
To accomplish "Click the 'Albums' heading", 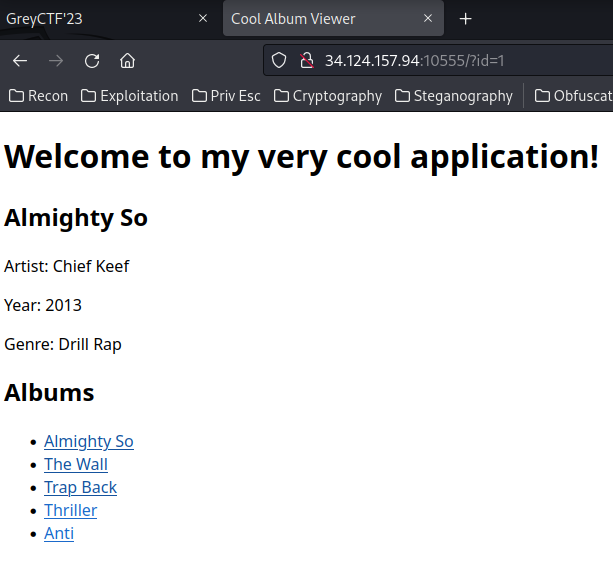I will point(49,393).
